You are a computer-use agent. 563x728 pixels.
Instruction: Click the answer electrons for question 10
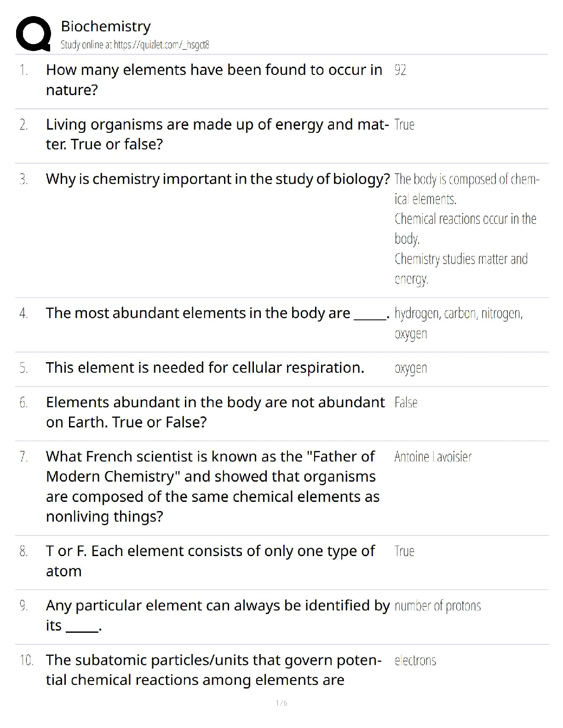coord(415,660)
